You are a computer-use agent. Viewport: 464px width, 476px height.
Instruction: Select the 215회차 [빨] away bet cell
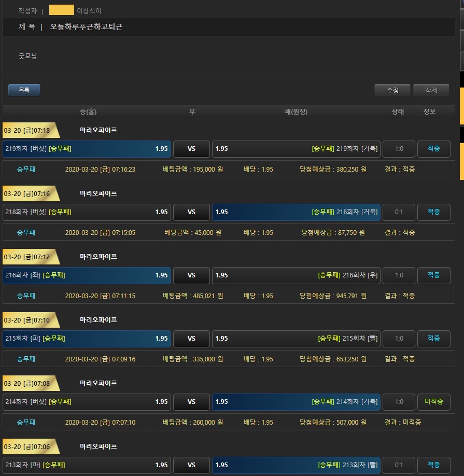(296, 339)
